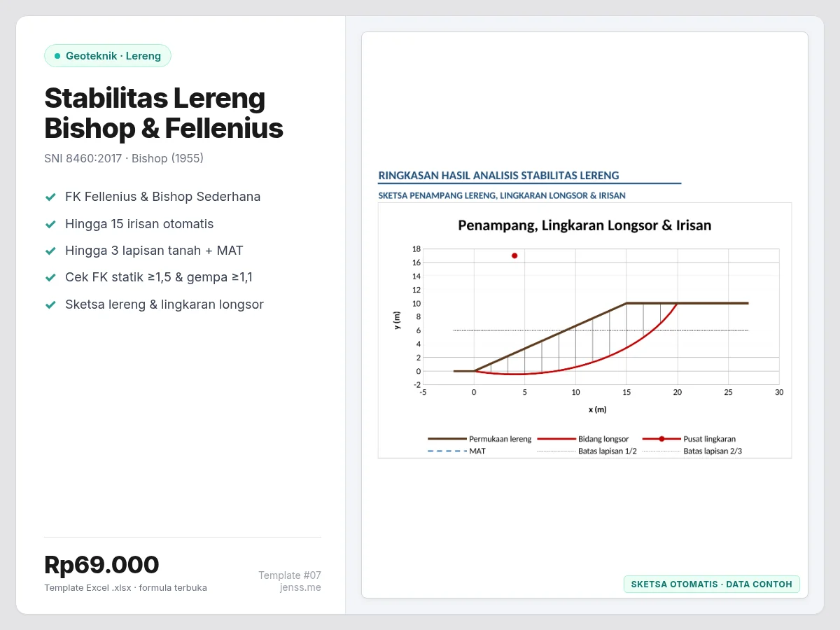Click checkmark beside FK Fellenius & Bishop Sederhana

tap(50, 197)
